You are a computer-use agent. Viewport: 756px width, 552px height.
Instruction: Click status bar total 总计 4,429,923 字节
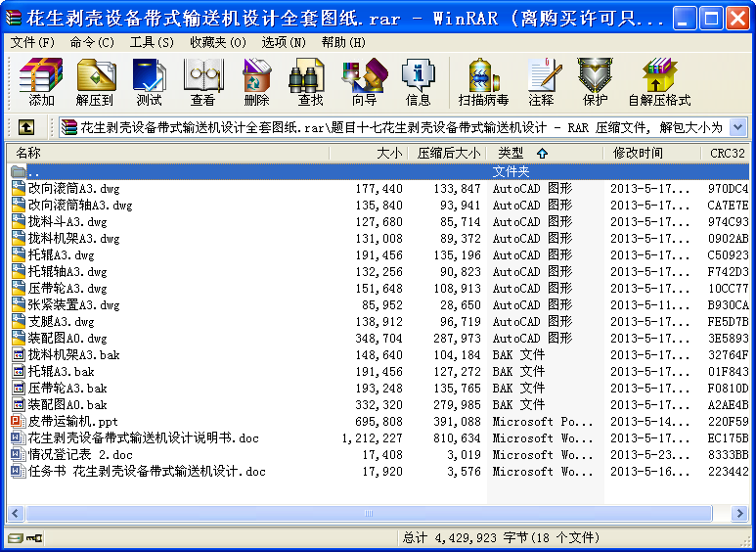click(502, 537)
